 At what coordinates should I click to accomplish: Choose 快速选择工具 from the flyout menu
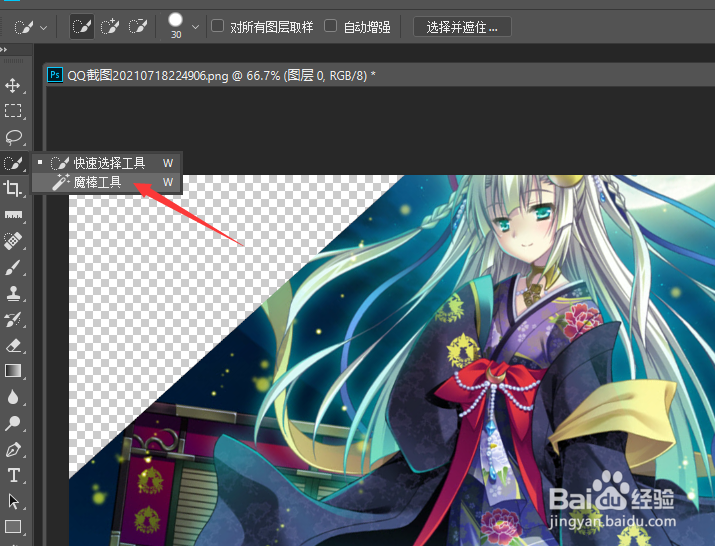point(106,163)
